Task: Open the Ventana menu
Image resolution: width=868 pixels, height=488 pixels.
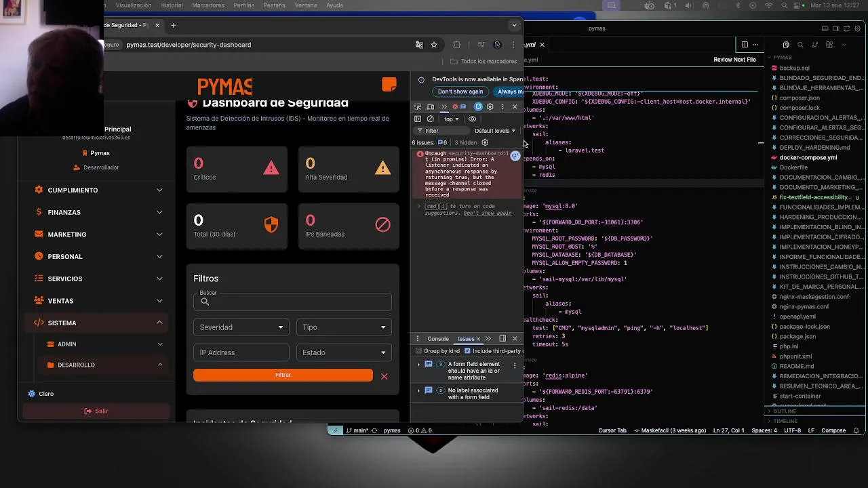Action: 306,5
